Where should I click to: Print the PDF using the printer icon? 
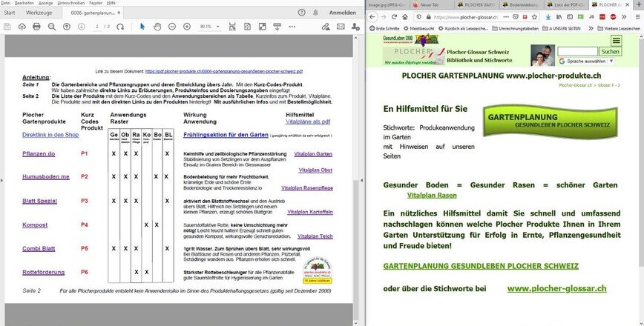(36, 27)
